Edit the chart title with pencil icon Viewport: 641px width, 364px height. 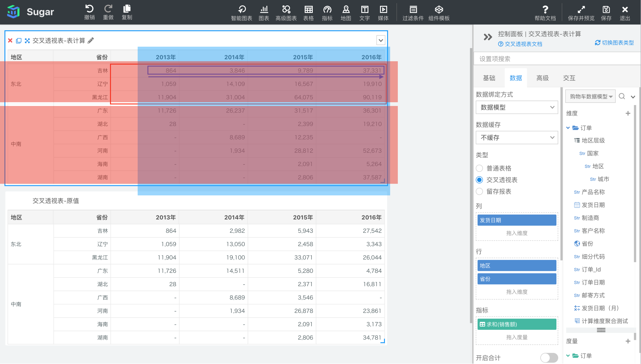pyautogui.click(x=91, y=41)
